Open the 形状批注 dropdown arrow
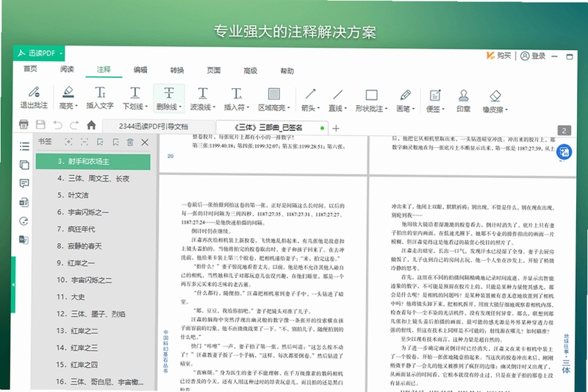The image size is (588, 392). pyautogui.click(x=386, y=109)
